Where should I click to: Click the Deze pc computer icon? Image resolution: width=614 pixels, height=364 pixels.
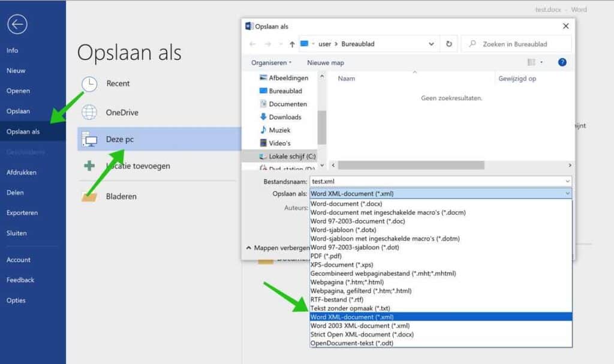[90, 140]
